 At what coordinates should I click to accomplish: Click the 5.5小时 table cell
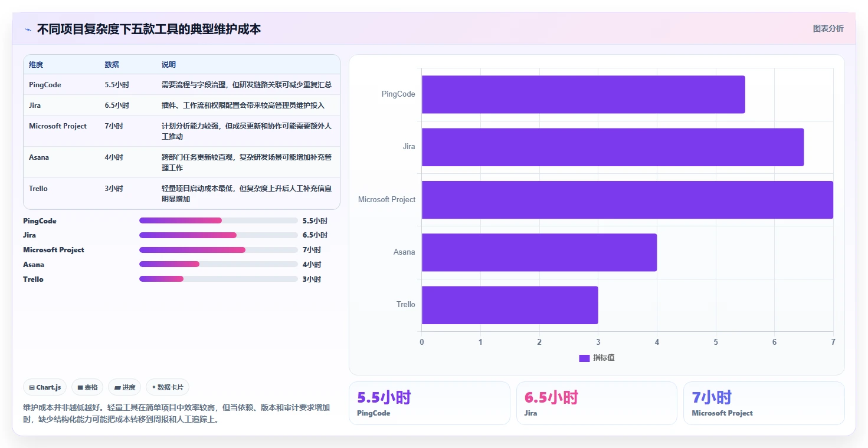click(x=117, y=85)
